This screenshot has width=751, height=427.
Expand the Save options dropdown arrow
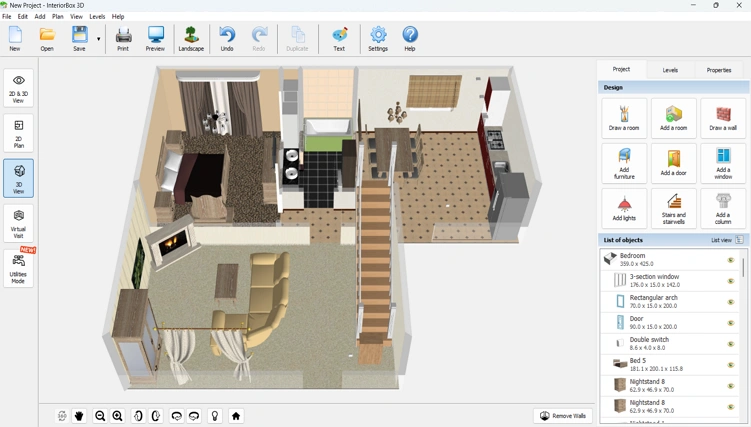(x=99, y=39)
